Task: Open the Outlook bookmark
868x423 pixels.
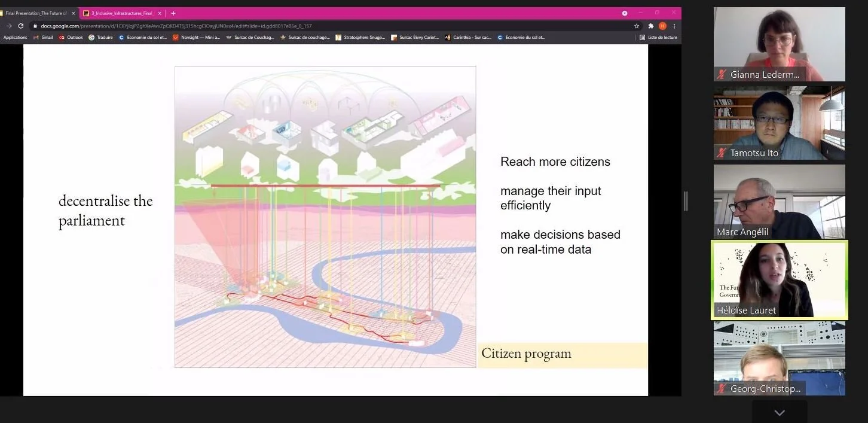Action: 71,37
